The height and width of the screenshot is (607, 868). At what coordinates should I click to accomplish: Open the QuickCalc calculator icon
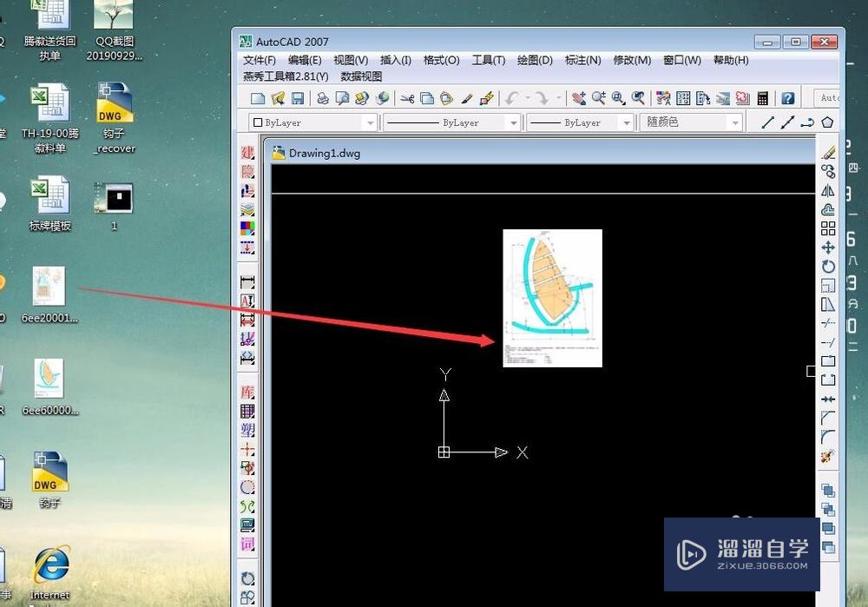[x=763, y=99]
